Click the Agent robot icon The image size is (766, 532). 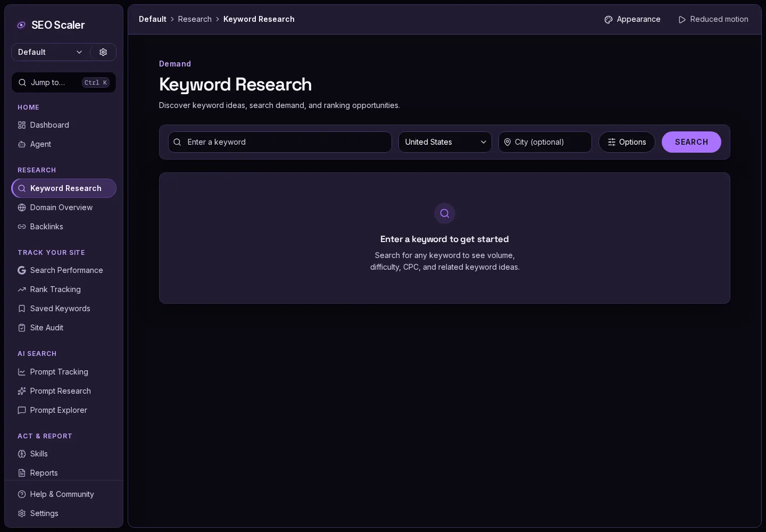(x=22, y=144)
